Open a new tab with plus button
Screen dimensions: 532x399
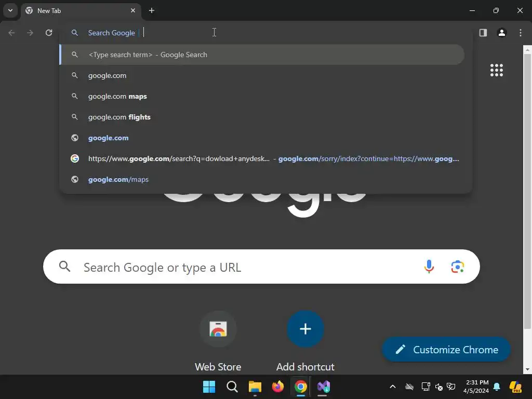tap(152, 10)
